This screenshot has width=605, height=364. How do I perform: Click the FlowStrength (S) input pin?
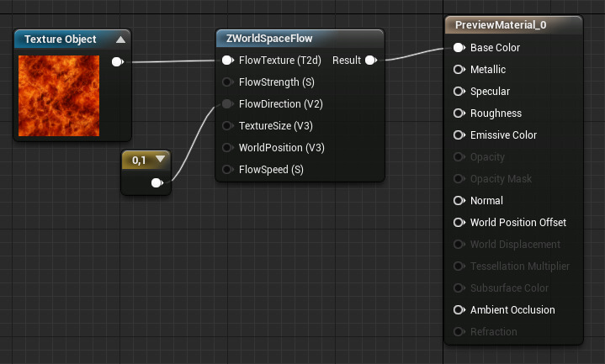point(227,82)
